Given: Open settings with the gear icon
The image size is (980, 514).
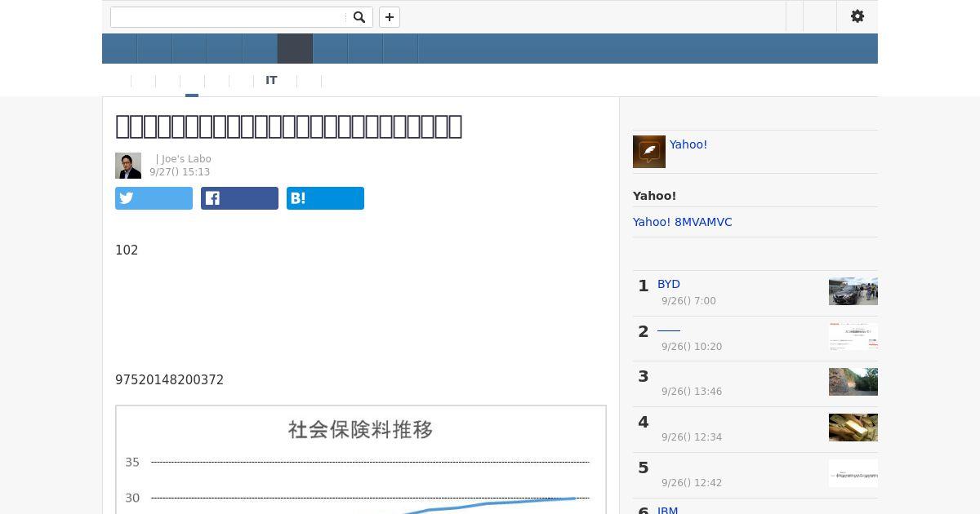Looking at the screenshot, I should tap(857, 16).
